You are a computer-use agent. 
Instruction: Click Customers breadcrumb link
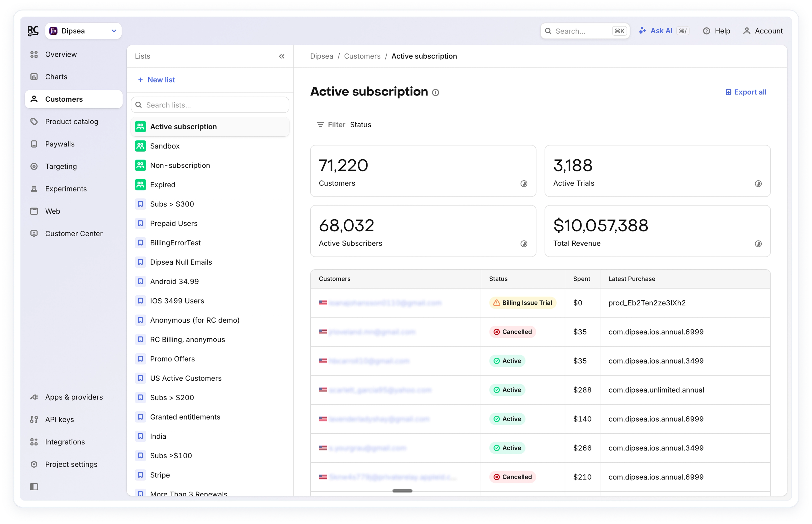click(362, 56)
